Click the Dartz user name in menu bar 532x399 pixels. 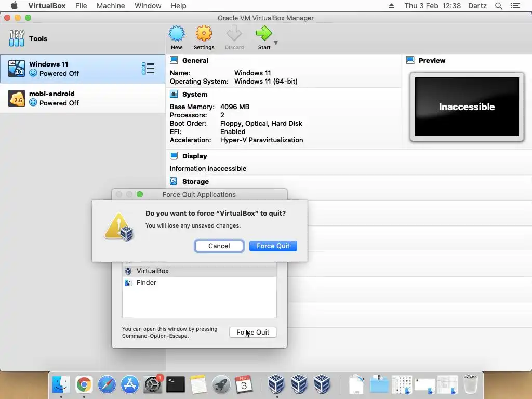[477, 6]
